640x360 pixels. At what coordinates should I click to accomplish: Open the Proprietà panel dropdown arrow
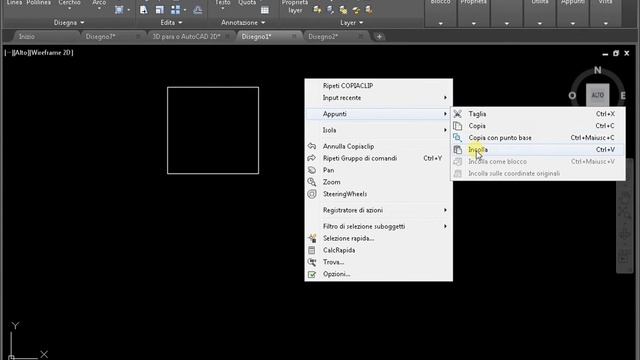point(473,24)
